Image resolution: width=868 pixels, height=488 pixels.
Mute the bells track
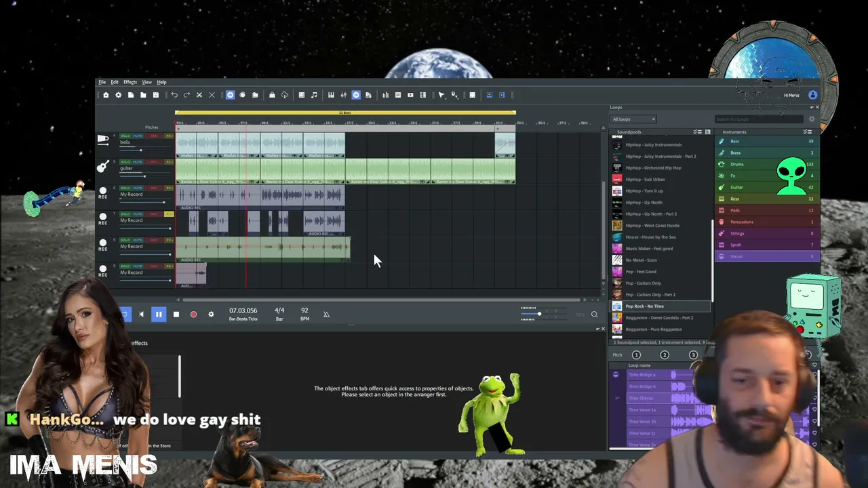136,136
